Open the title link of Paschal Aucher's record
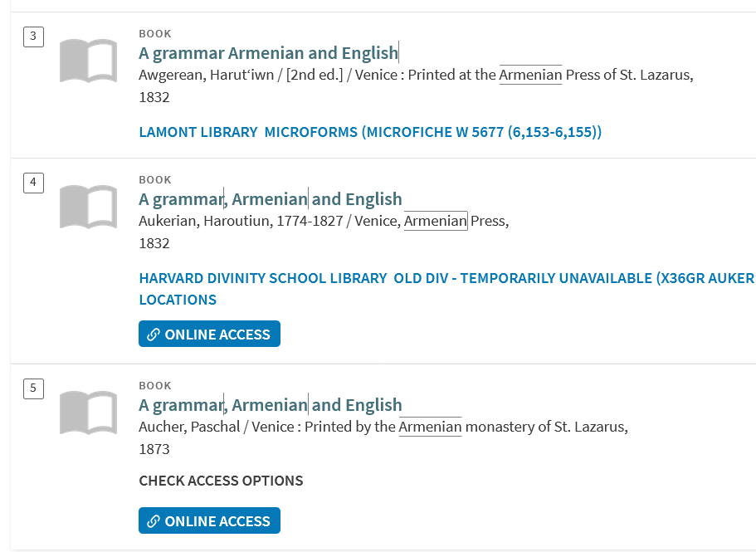 (x=270, y=405)
